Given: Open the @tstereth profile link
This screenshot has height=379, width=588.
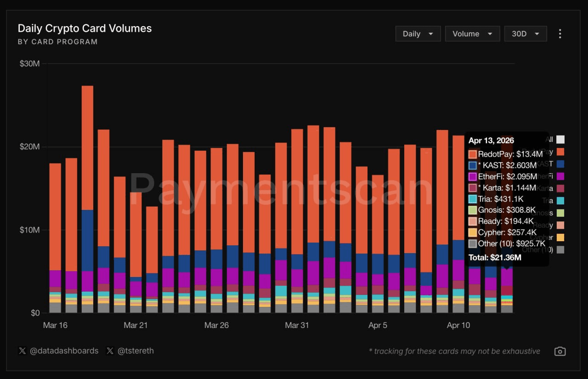Looking at the screenshot, I should [x=136, y=351].
